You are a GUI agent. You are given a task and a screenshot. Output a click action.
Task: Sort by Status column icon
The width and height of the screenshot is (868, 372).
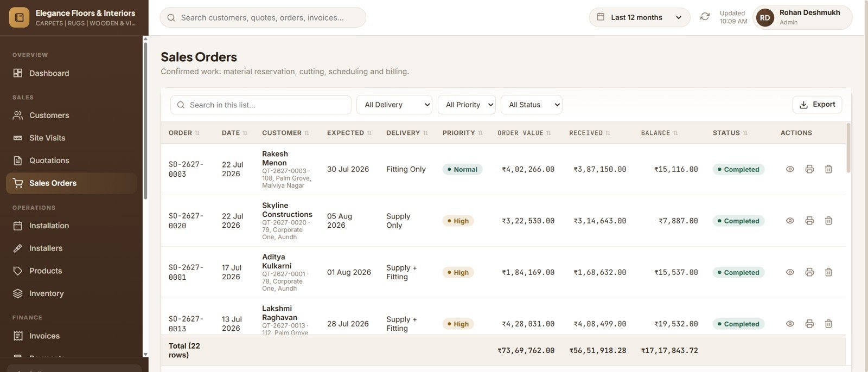tap(745, 133)
